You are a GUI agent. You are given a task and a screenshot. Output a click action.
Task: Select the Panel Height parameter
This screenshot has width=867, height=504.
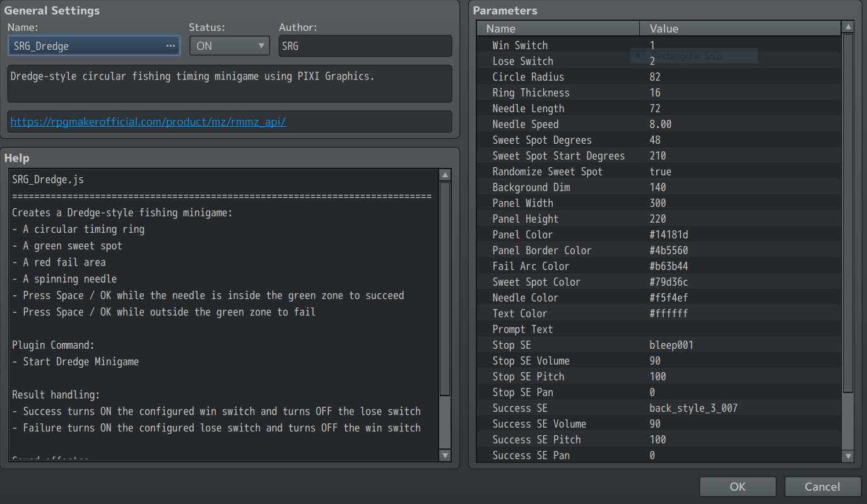tap(659, 219)
